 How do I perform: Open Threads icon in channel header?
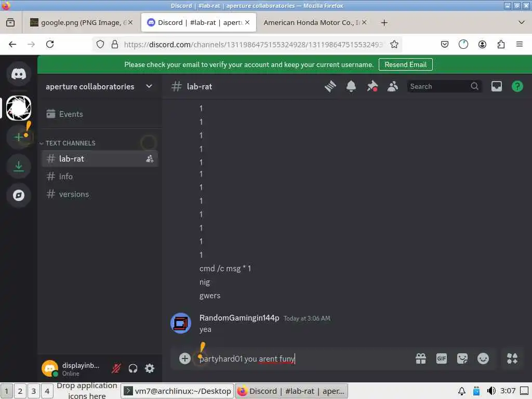pyautogui.click(x=330, y=87)
